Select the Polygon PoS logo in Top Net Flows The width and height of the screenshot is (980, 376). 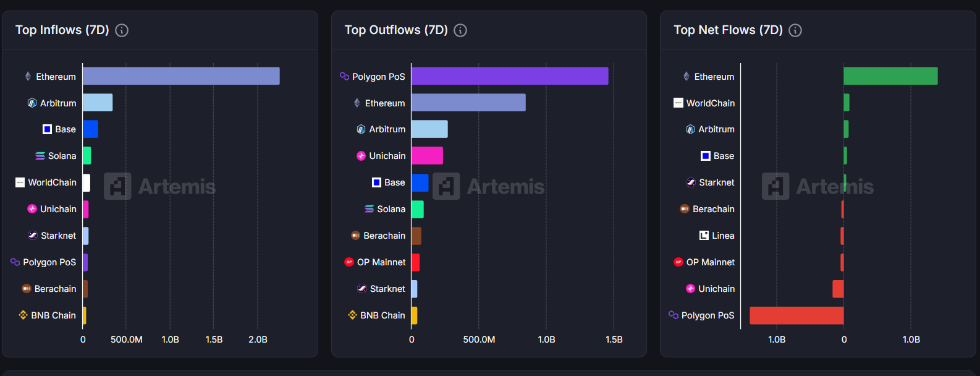point(674,315)
